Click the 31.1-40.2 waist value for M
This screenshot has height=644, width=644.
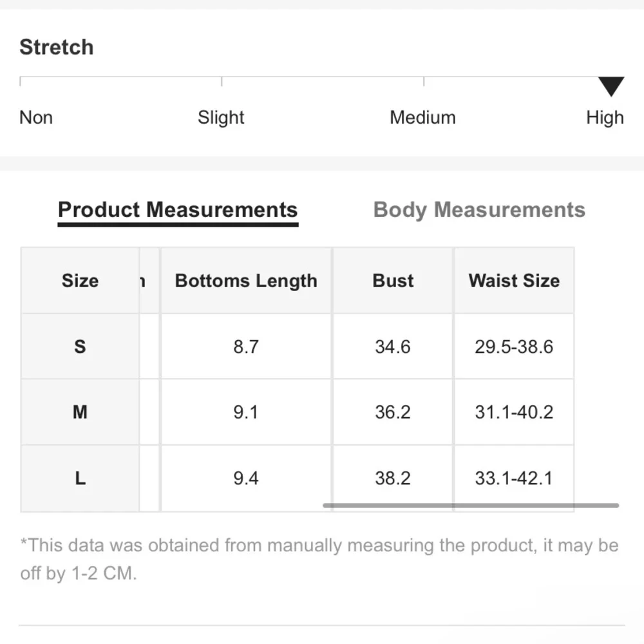(514, 412)
